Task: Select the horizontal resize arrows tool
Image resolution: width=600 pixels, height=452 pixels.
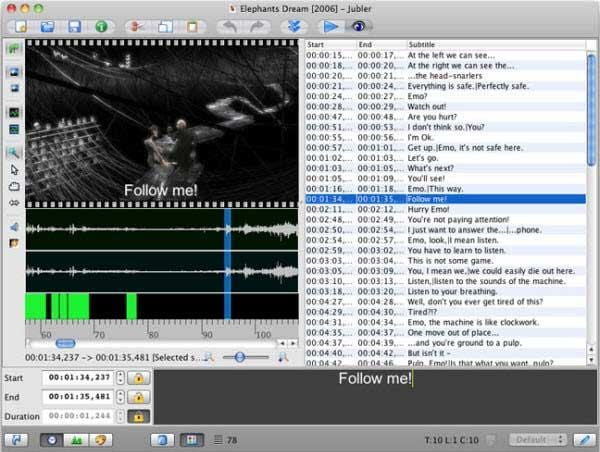Action: click(x=14, y=202)
